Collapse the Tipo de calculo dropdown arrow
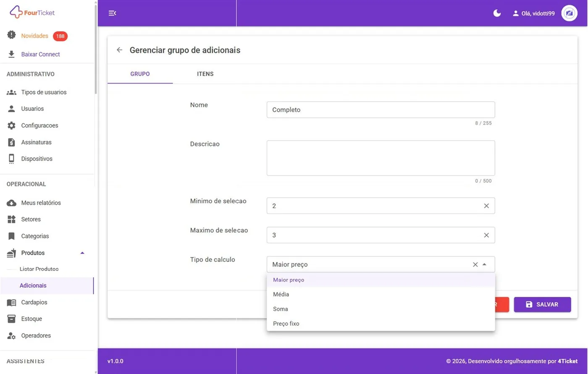 pyautogui.click(x=485, y=264)
